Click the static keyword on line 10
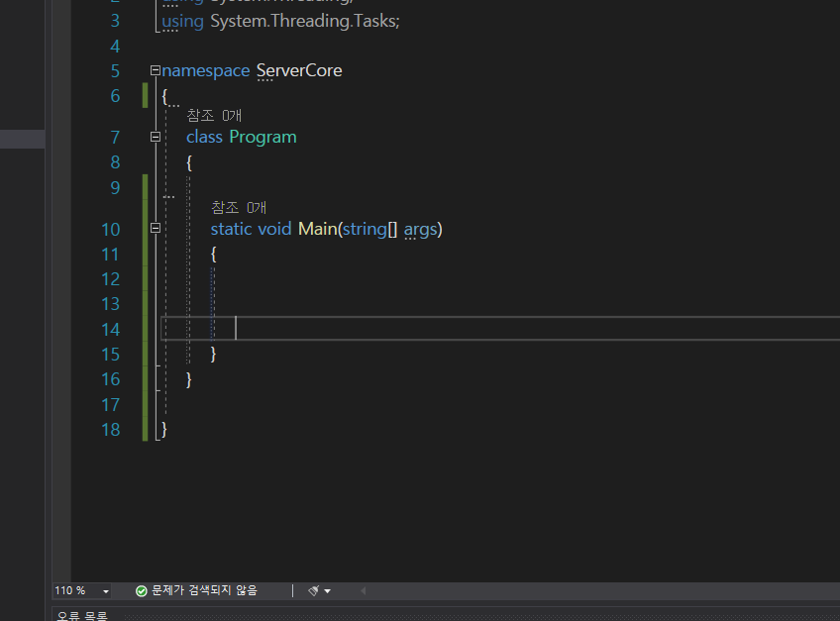Viewport: 840px width, 621px height. tap(231, 229)
